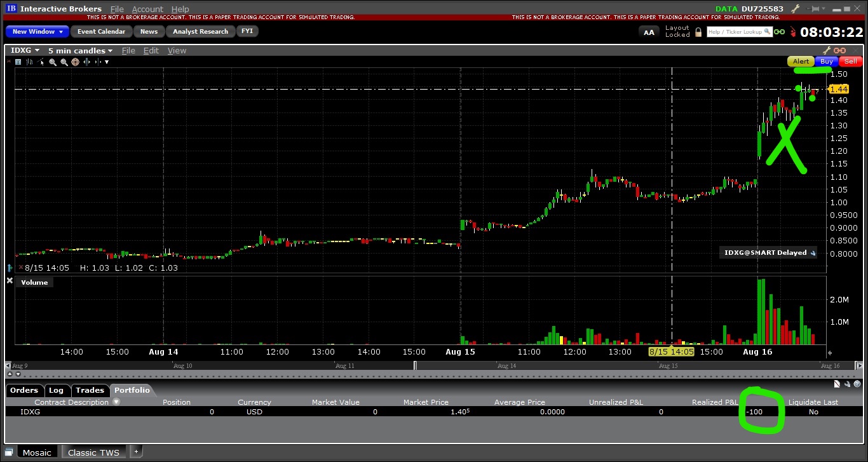Select the crosshair cursor tool in chart toolbar
Viewport: 868px width, 462px height.
[x=75, y=62]
